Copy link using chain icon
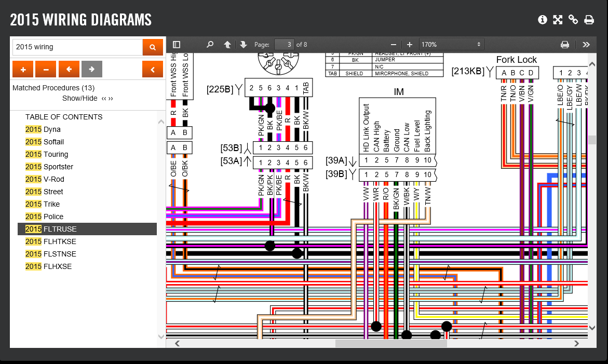 pos(573,20)
